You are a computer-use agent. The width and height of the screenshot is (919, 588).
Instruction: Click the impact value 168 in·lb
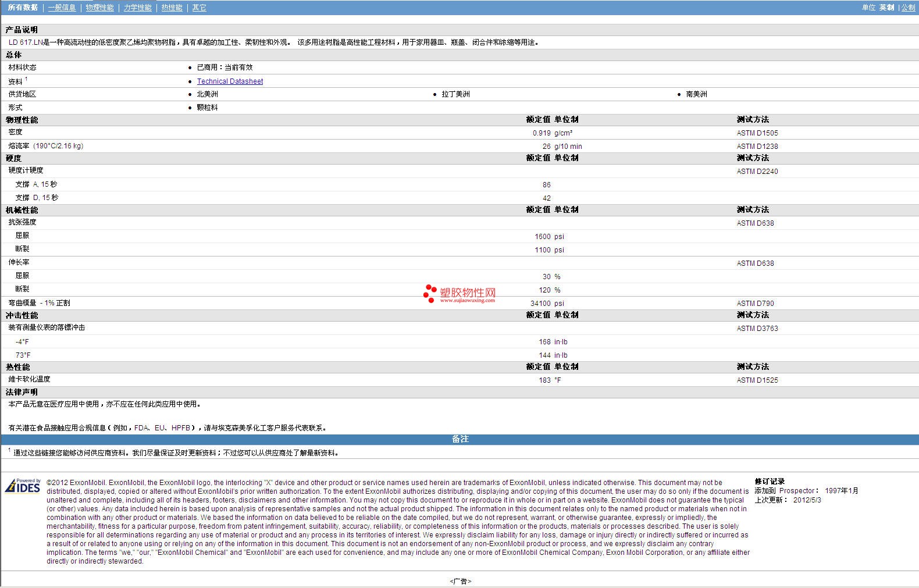click(x=553, y=342)
